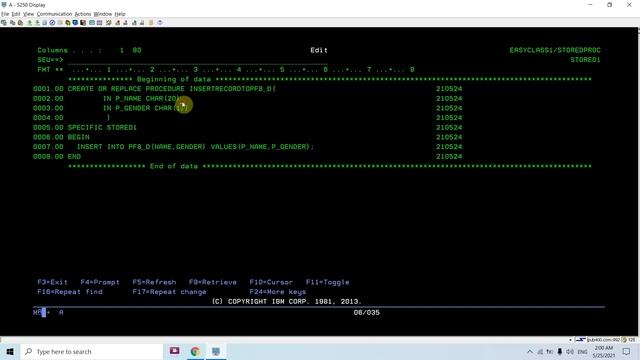Open the Help menu
The image size is (640, 360).
120,14
